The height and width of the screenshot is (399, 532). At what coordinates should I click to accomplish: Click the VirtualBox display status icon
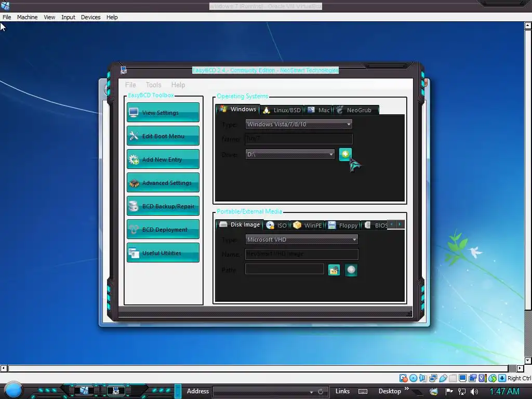point(462,378)
